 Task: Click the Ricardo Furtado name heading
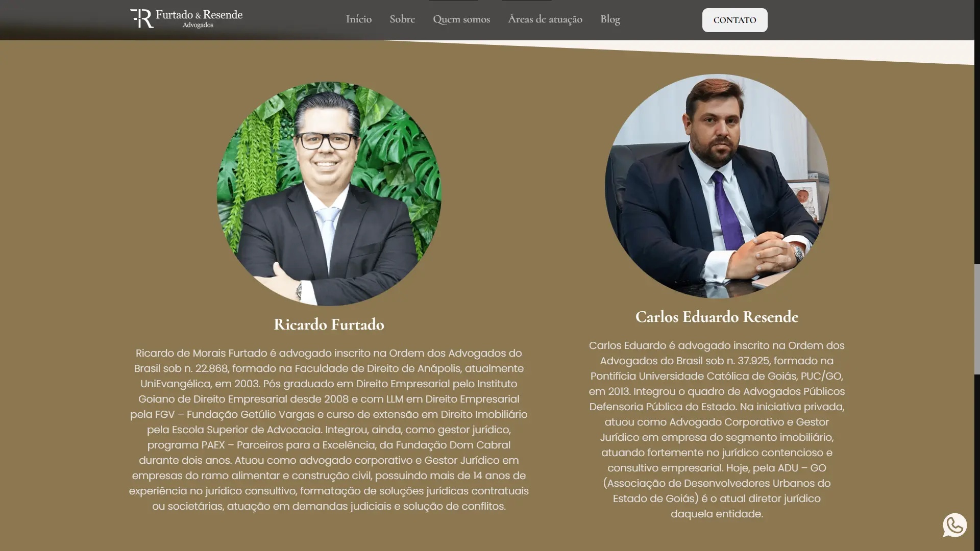329,324
